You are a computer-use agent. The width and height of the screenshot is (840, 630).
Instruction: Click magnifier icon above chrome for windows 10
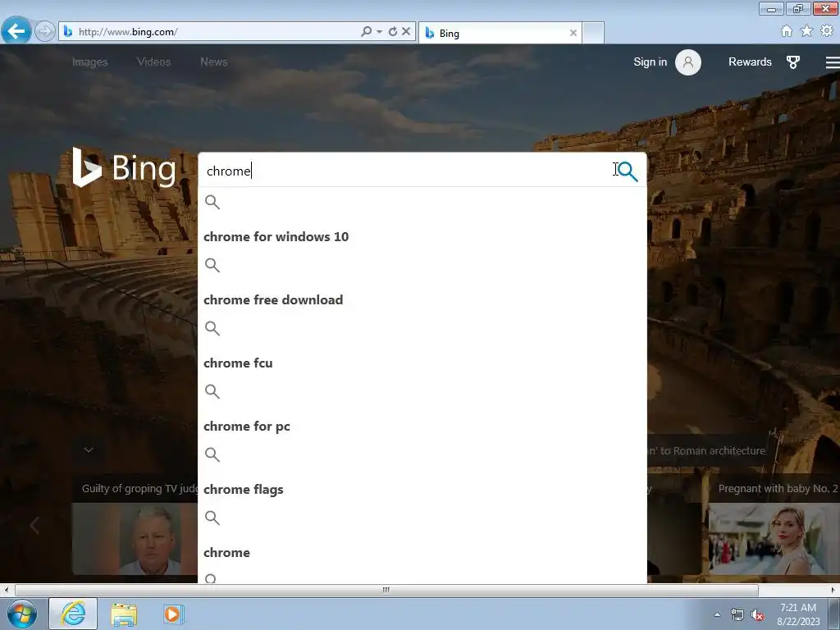pyautogui.click(x=212, y=202)
